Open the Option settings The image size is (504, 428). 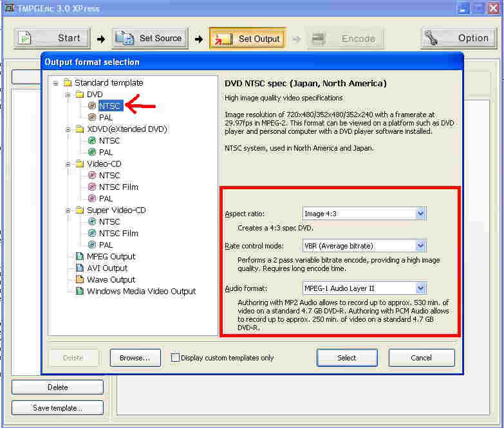point(458,38)
